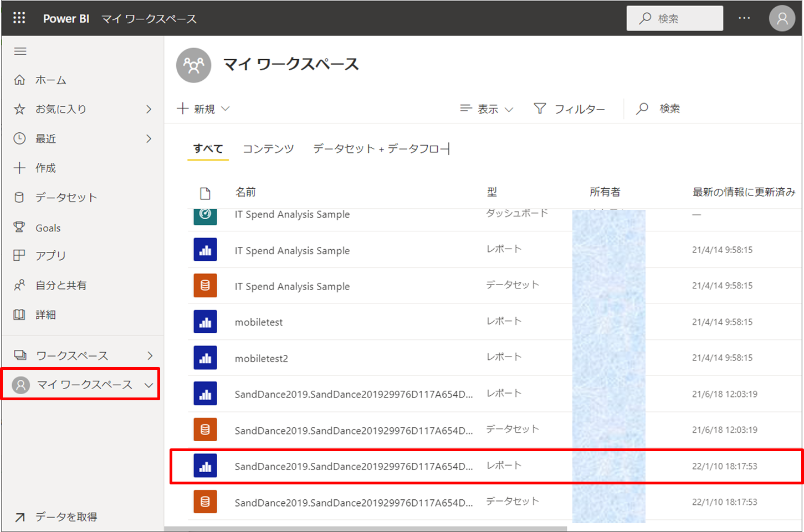Click the Power BI title in header
The height and width of the screenshot is (532, 804).
(66, 18)
